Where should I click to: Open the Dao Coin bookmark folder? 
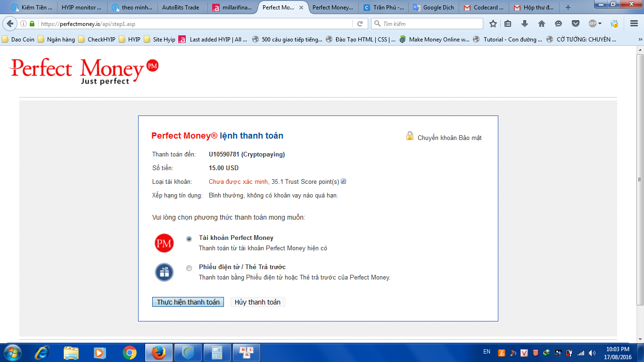[18, 40]
